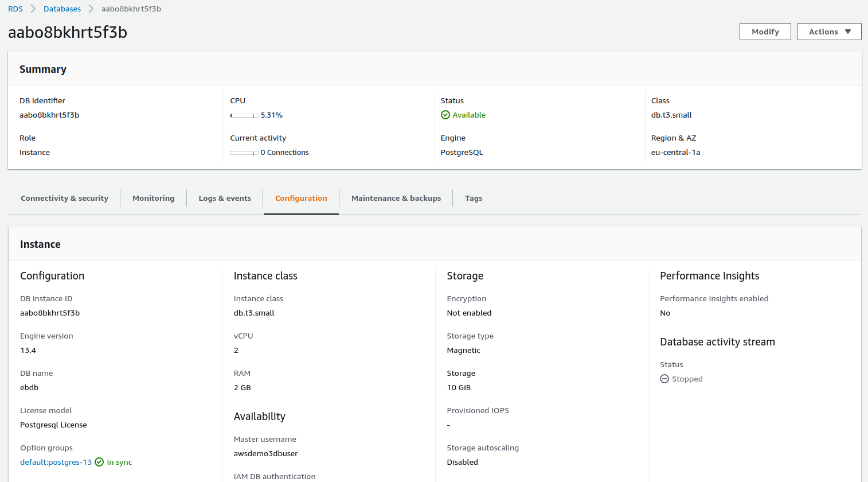This screenshot has height=482, width=868.
Task: Click Instance class value db.t3.small under Instance
Action: click(x=254, y=313)
